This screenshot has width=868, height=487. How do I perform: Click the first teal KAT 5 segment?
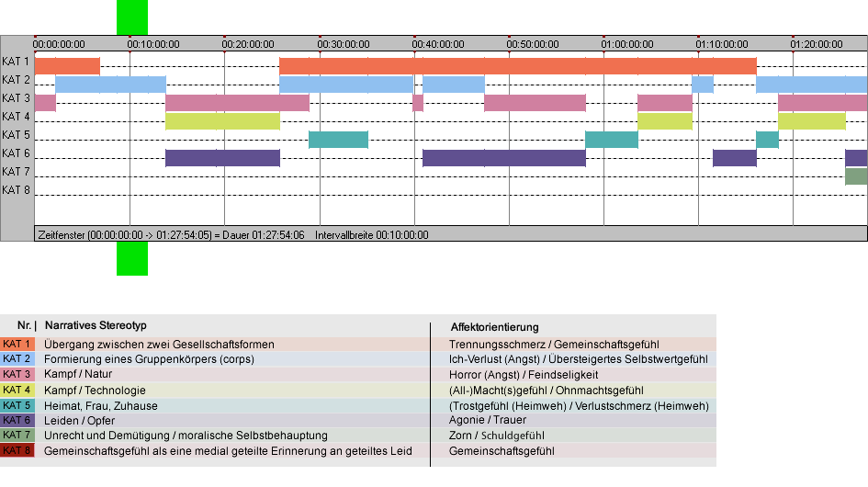[338, 140]
